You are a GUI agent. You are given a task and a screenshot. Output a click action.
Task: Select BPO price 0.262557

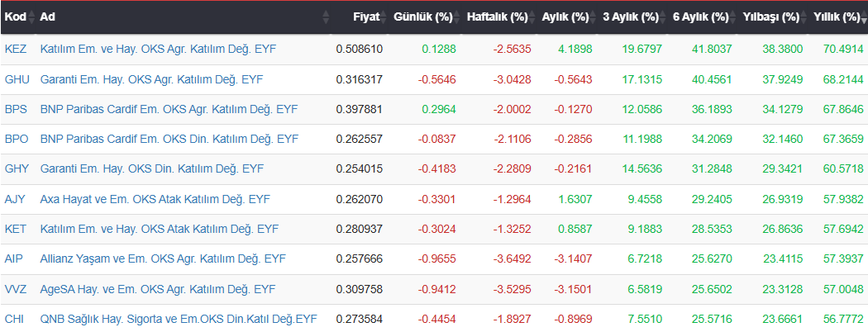coord(360,139)
